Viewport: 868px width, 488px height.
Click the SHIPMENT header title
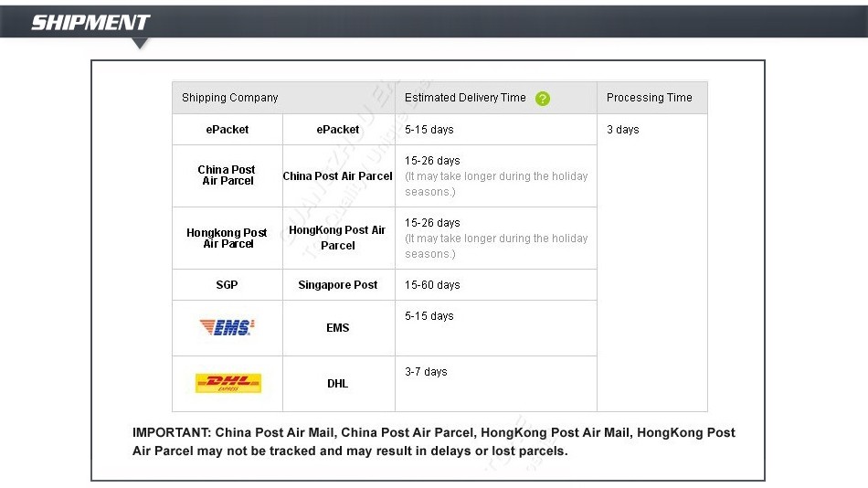coord(90,22)
